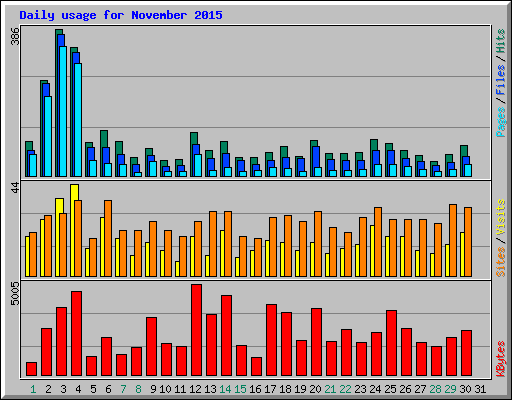
Task: Click the 'Daily usage for November 2015' title
Action: click(x=121, y=15)
